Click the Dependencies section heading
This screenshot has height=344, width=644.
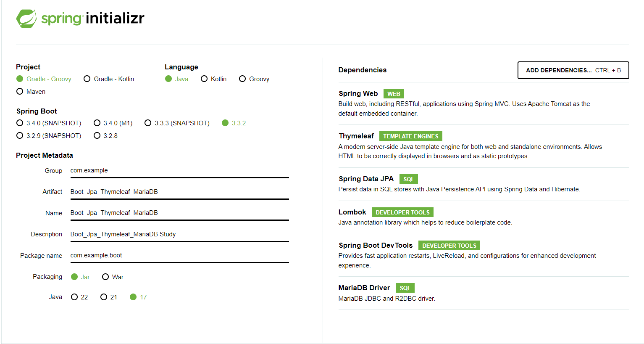tap(363, 70)
